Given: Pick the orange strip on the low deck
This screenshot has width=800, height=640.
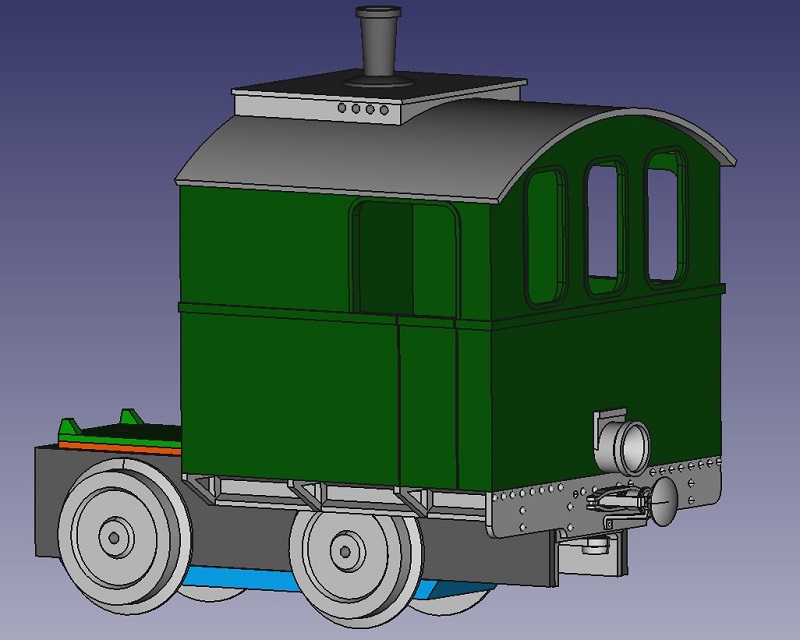Looking at the screenshot, I should (x=120, y=449).
